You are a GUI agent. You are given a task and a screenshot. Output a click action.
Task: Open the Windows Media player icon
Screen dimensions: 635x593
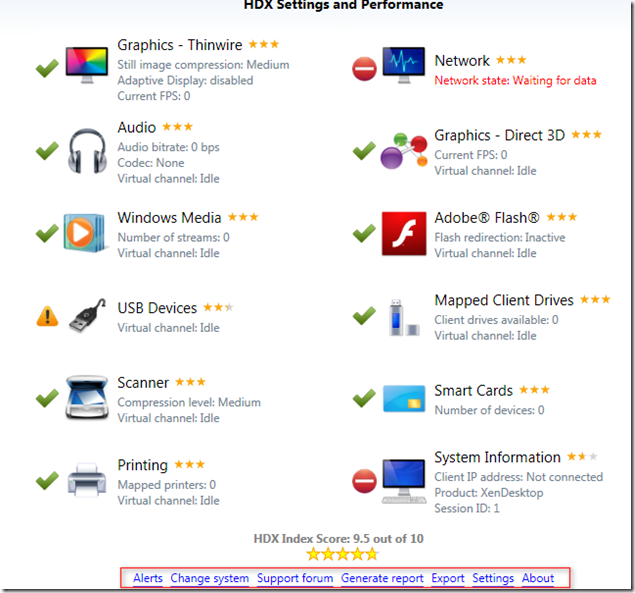(85, 233)
